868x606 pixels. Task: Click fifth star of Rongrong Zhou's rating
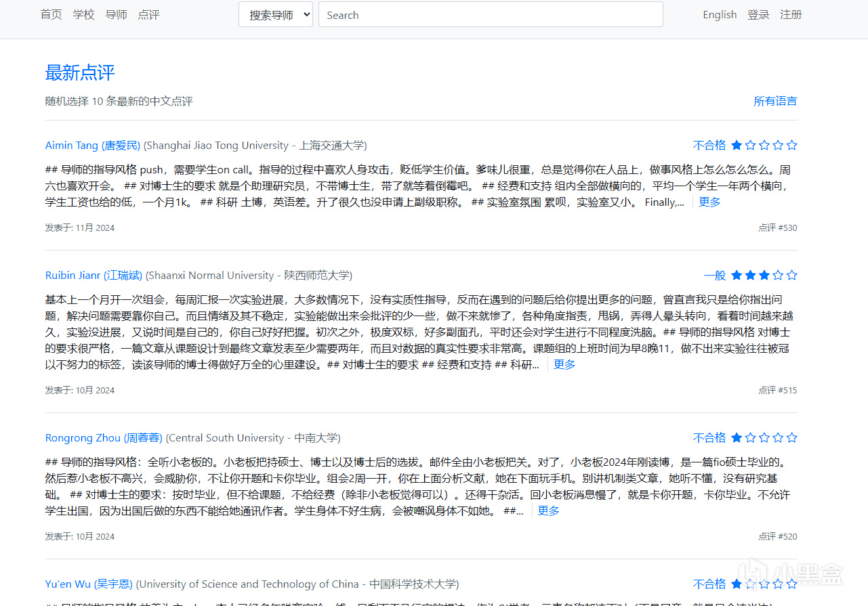tap(791, 437)
